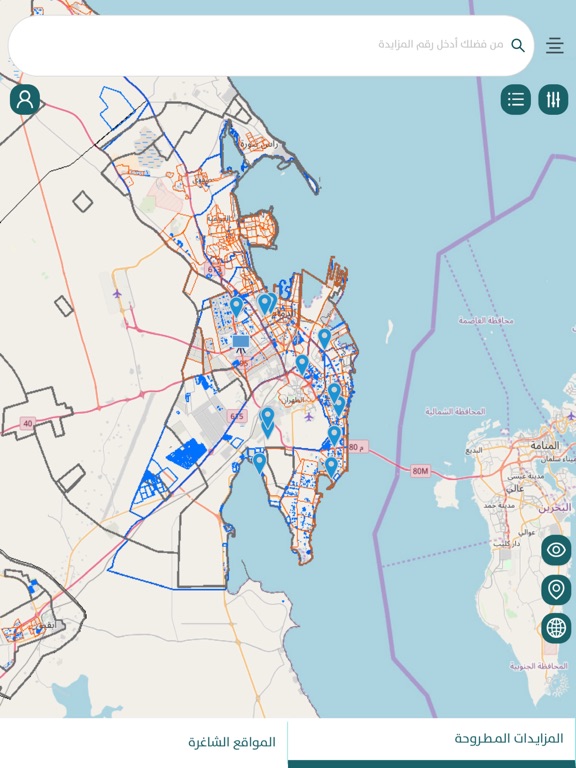The image size is (576, 768).
Task: Open the list view button
Action: coord(516,99)
